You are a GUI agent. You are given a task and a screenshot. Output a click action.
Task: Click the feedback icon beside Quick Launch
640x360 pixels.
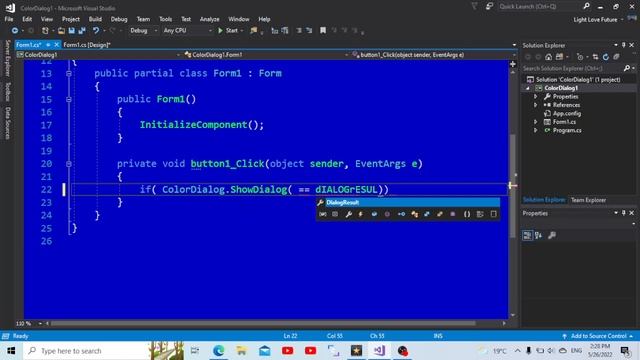[489, 6]
